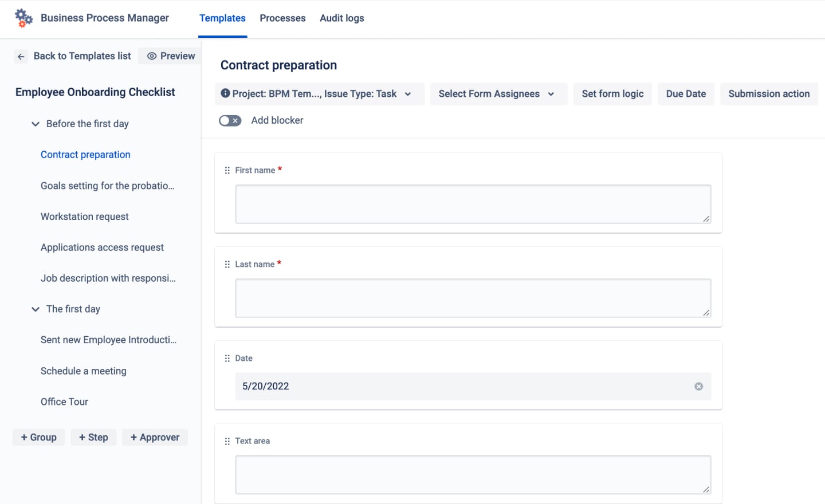Click the Set form logic button

pyautogui.click(x=612, y=94)
